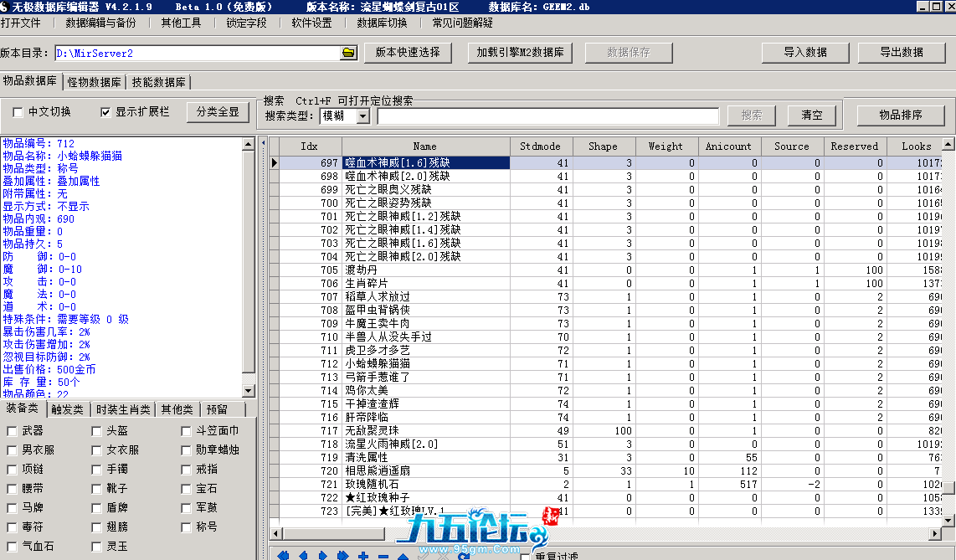
Task: Open the 数据编辑与备份 menu
Action: coord(100,23)
